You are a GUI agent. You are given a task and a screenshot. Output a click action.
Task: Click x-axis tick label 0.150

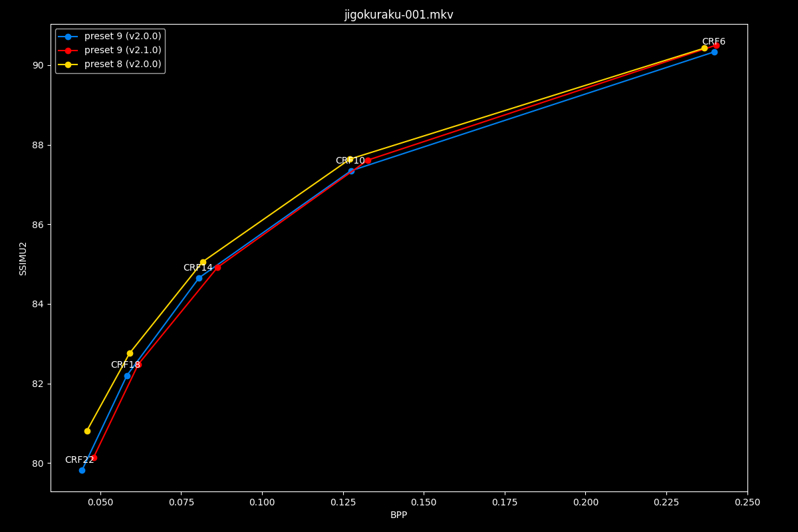pyautogui.click(x=424, y=503)
